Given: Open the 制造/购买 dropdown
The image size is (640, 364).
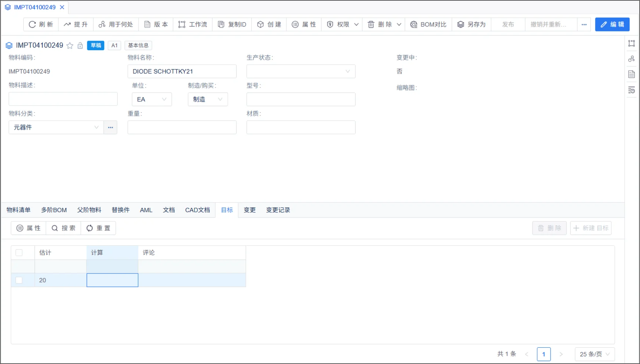Looking at the screenshot, I should coord(208,99).
